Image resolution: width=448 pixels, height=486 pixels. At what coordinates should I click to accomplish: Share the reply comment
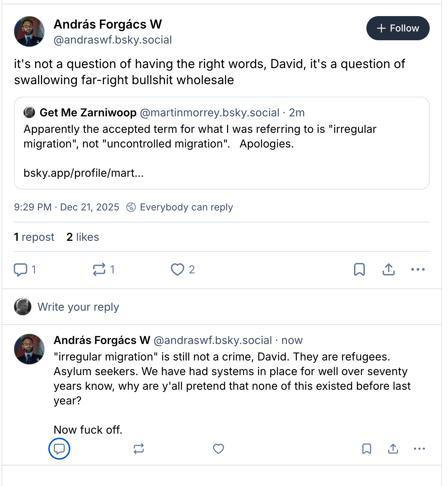[x=393, y=449]
